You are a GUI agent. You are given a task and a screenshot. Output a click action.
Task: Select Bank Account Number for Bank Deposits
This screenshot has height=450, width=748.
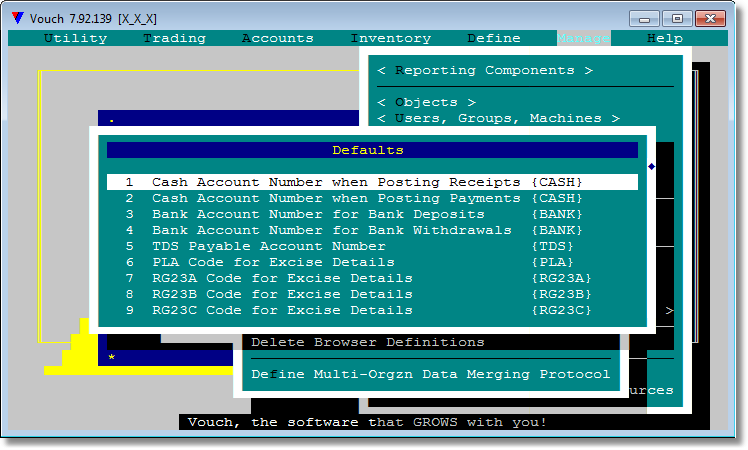coord(372,214)
